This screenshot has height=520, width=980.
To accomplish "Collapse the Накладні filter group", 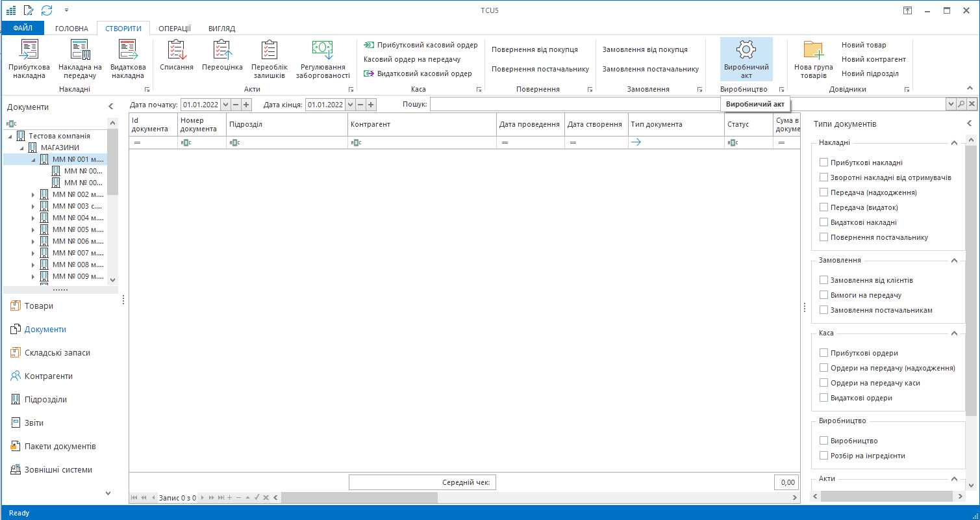I will click(954, 142).
